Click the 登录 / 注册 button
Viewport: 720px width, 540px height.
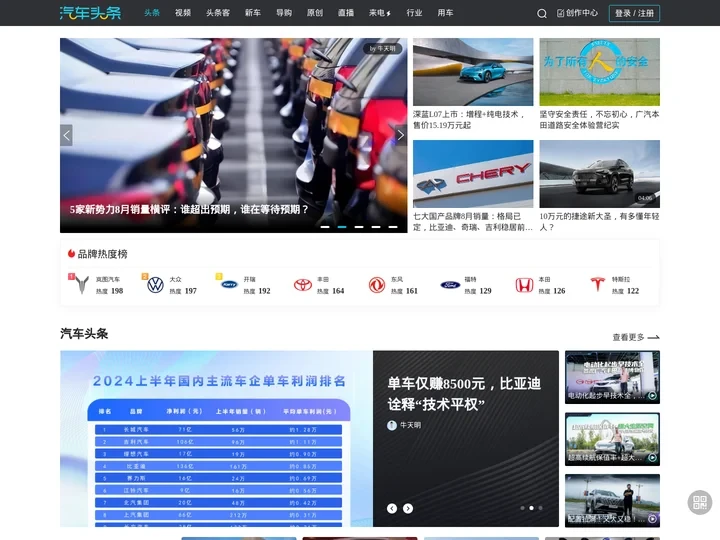click(x=634, y=13)
